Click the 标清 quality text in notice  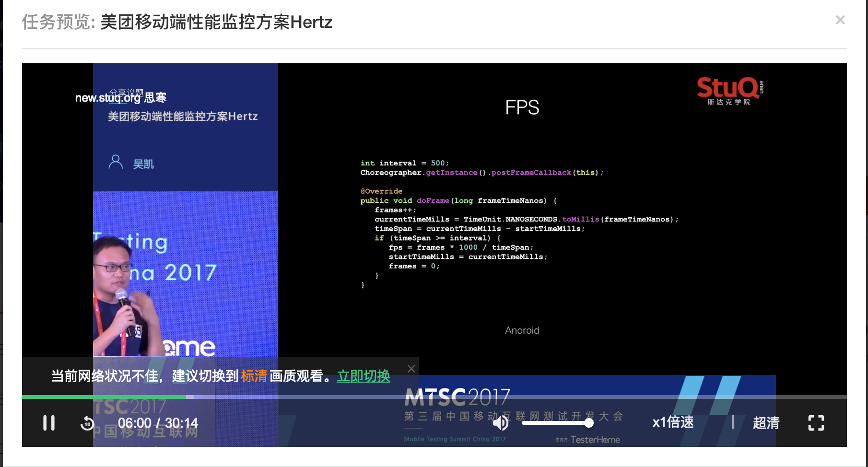[x=254, y=376]
